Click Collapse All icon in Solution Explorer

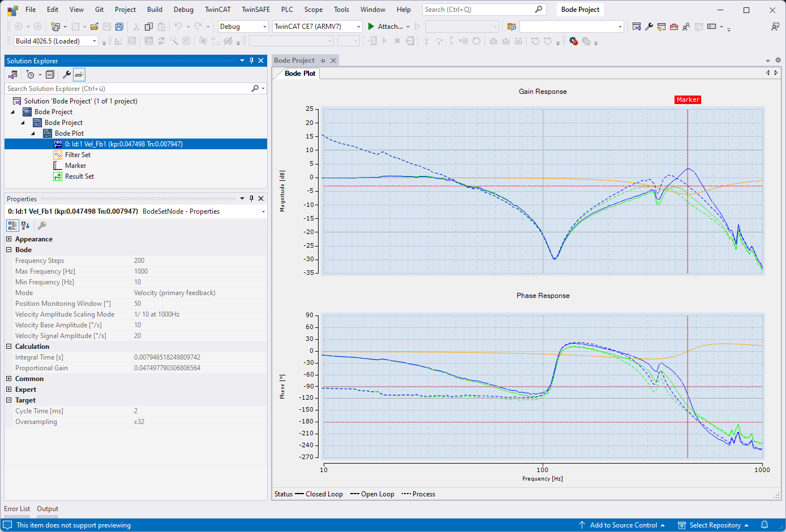(50, 75)
